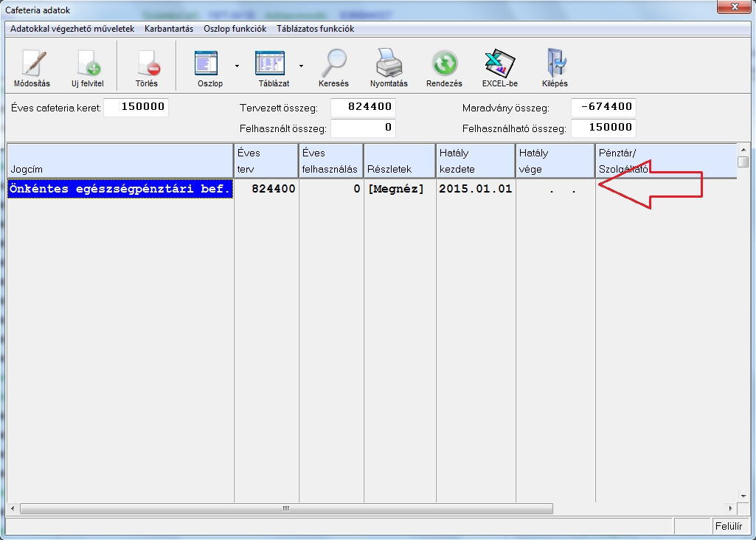Open the Karbantartás menu
This screenshot has height=540, width=756.
(x=169, y=29)
